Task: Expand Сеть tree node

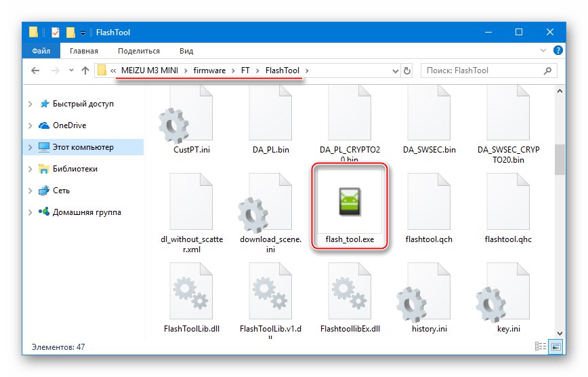Action: [30, 191]
